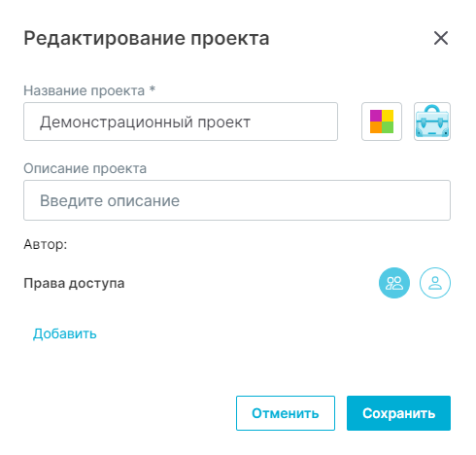Viewport: 476px width, 455px height.
Task: Click the Описание проекта label
Action: coord(85,168)
